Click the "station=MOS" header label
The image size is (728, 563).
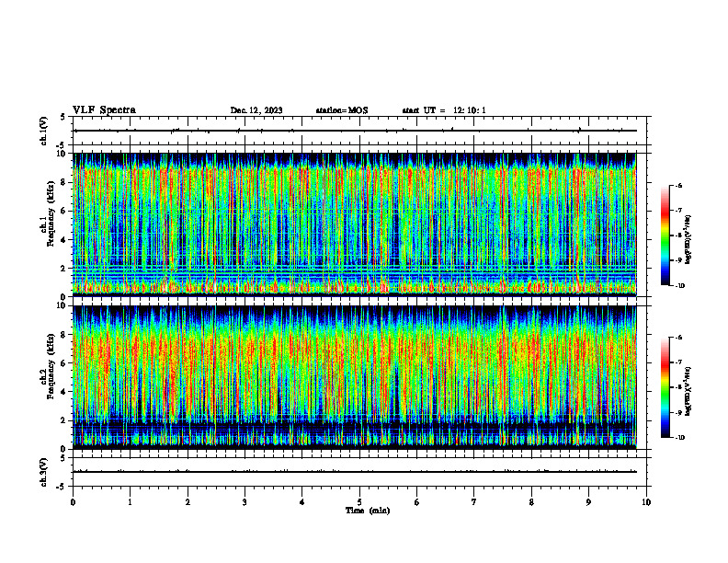pos(342,110)
